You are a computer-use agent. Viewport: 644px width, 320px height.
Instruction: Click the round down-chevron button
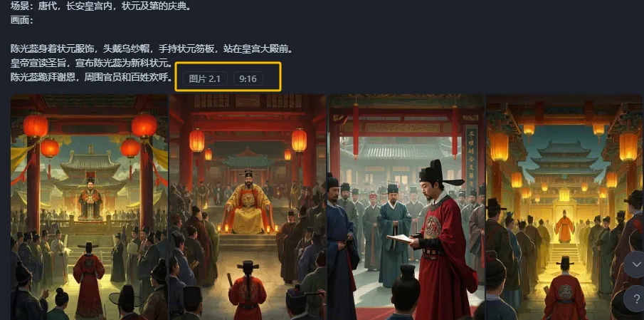tap(636, 264)
